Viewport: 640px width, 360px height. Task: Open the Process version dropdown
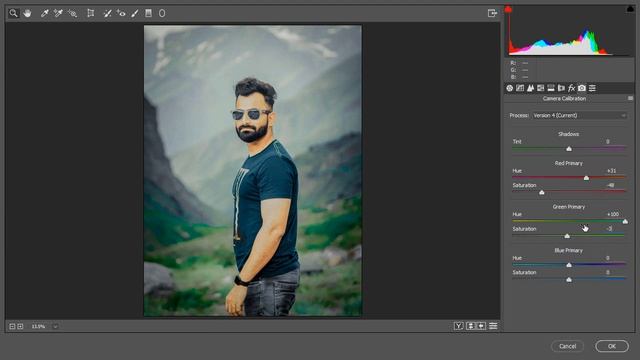pyautogui.click(x=579, y=116)
